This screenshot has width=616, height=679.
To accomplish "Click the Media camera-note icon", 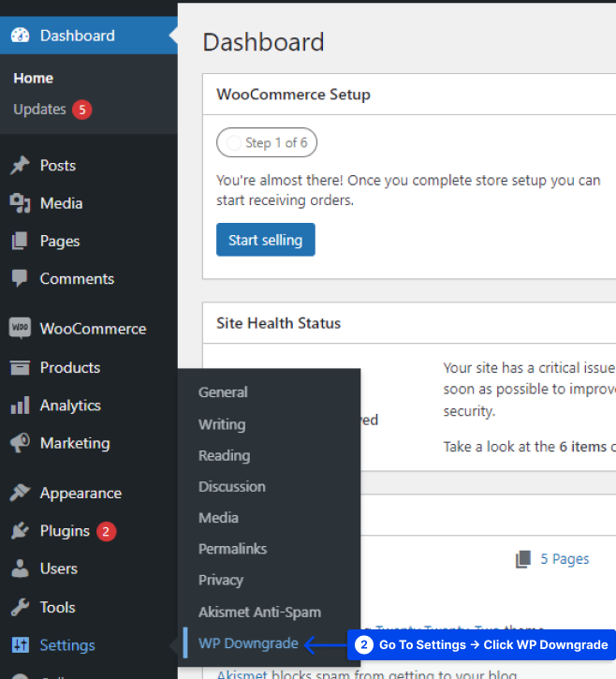I will point(20,203).
